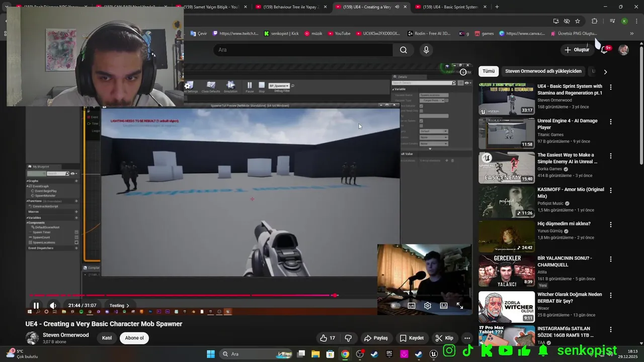The image size is (644, 362).
Task: Open Epic Games Launcher in the taskbar
Action: click(x=389, y=354)
